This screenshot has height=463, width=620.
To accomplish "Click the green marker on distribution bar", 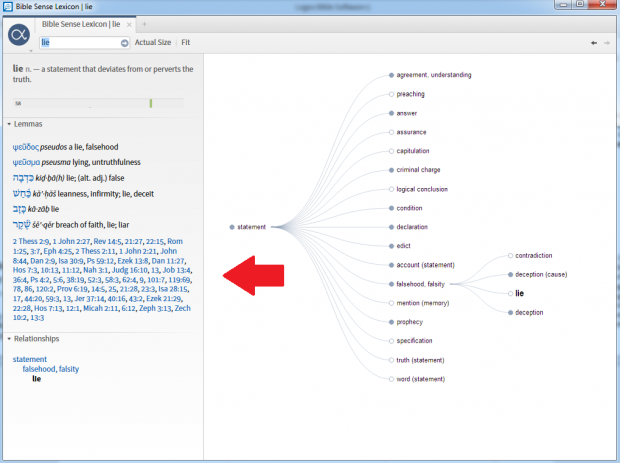I will 151,102.
